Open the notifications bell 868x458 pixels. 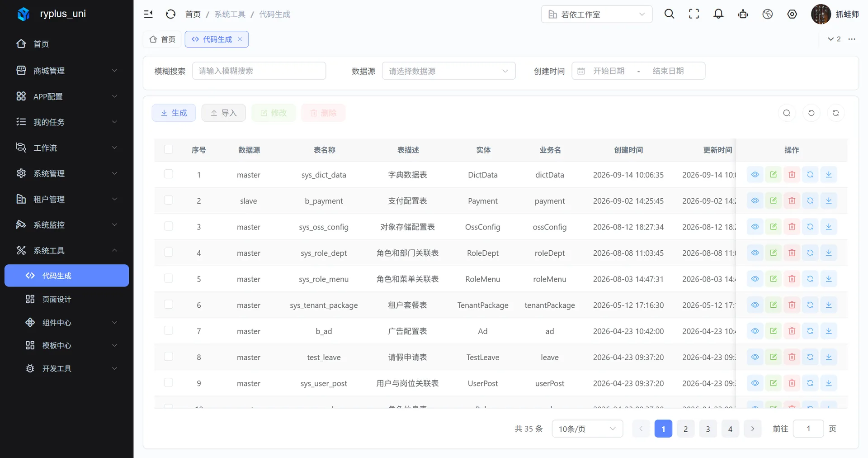(x=718, y=14)
